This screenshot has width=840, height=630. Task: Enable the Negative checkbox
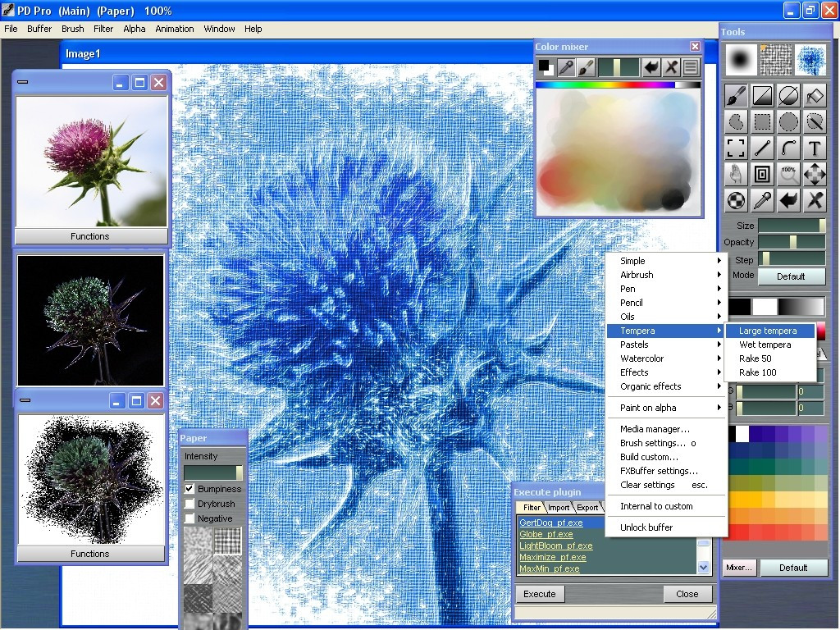pos(189,518)
